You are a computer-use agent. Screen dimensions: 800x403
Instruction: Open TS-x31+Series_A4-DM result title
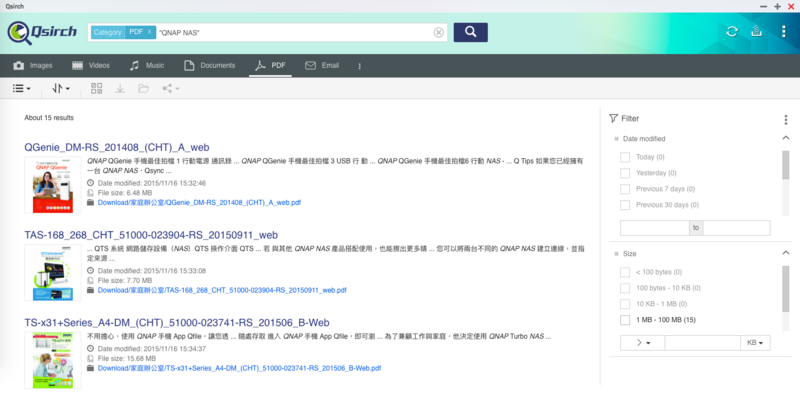click(x=177, y=323)
